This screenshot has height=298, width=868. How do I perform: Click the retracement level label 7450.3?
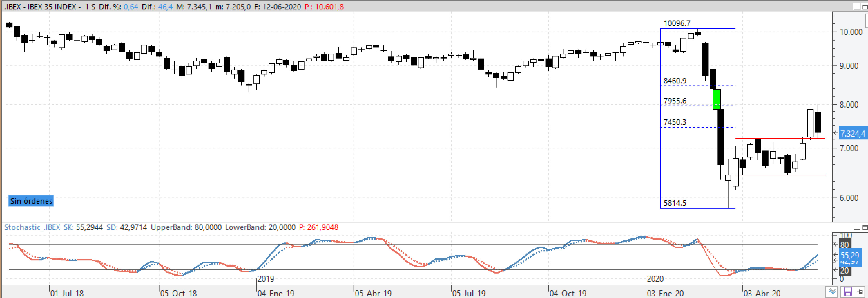coord(675,122)
